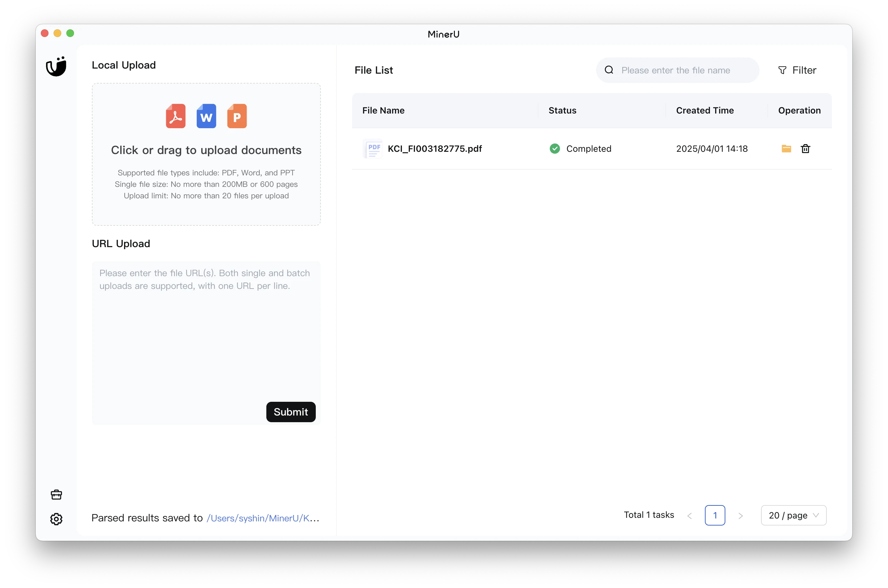
Task: Click the 'Local Upload' heading
Action: coord(124,65)
